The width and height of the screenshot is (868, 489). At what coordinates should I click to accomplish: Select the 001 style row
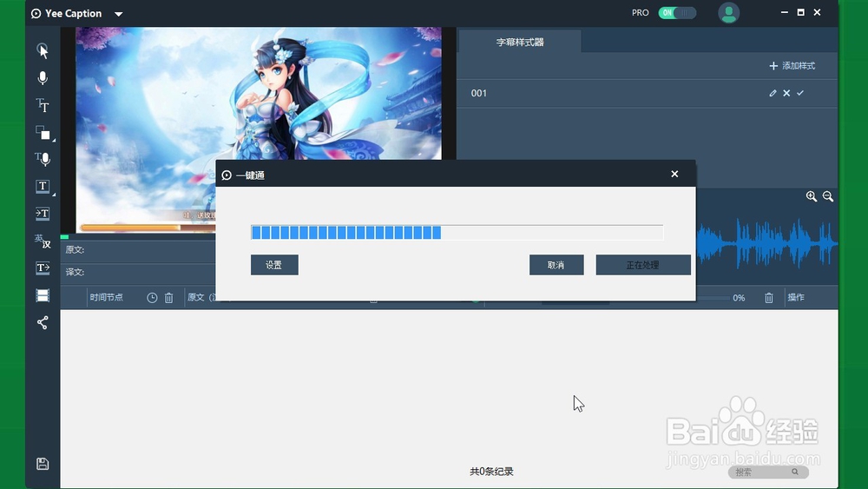(647, 93)
